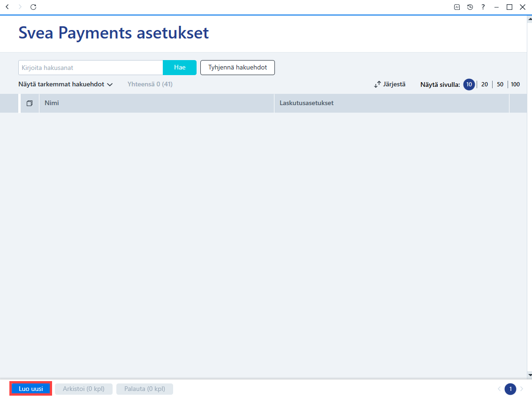Show 20 items per page
Viewport: 532px width, 398px height.
point(485,84)
